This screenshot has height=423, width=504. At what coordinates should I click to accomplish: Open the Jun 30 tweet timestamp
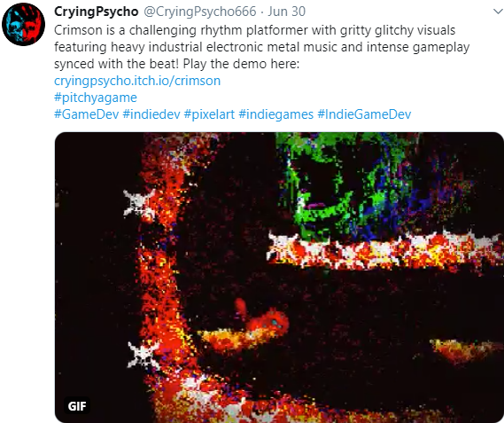coord(286,12)
